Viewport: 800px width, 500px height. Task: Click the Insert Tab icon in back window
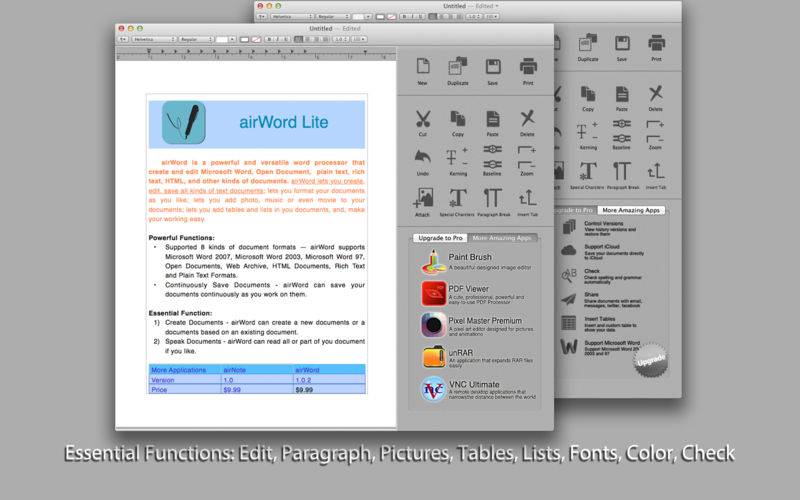(656, 171)
